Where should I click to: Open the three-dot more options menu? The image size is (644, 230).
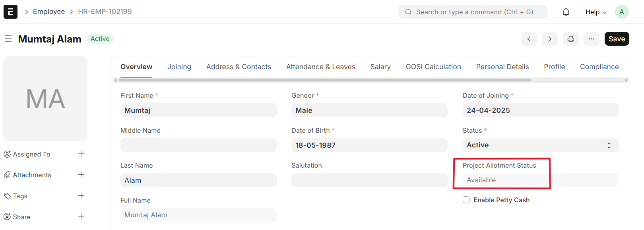pos(591,39)
